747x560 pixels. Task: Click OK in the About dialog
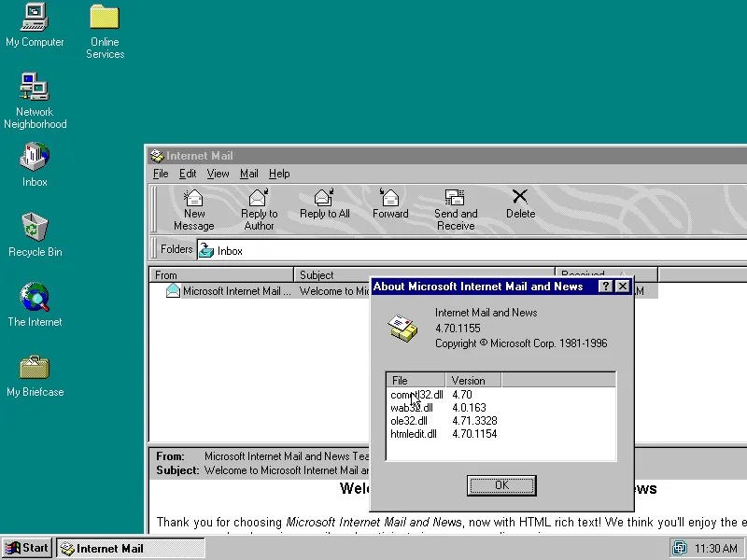501,485
